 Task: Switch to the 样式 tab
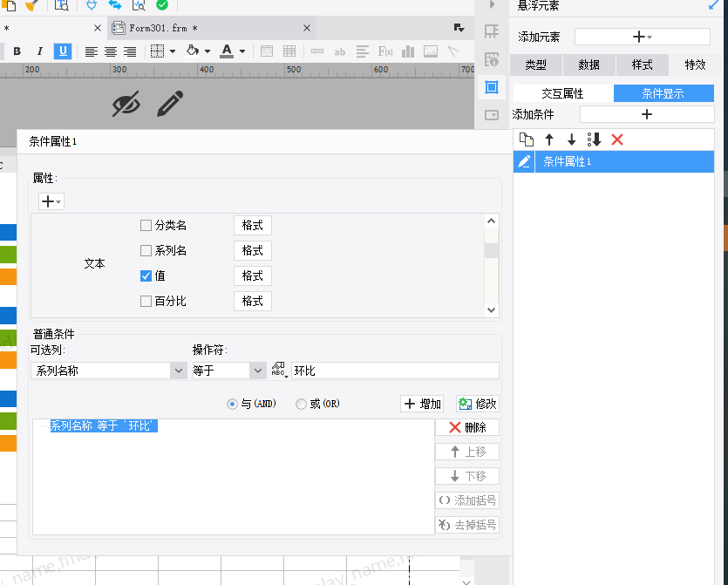click(x=642, y=65)
